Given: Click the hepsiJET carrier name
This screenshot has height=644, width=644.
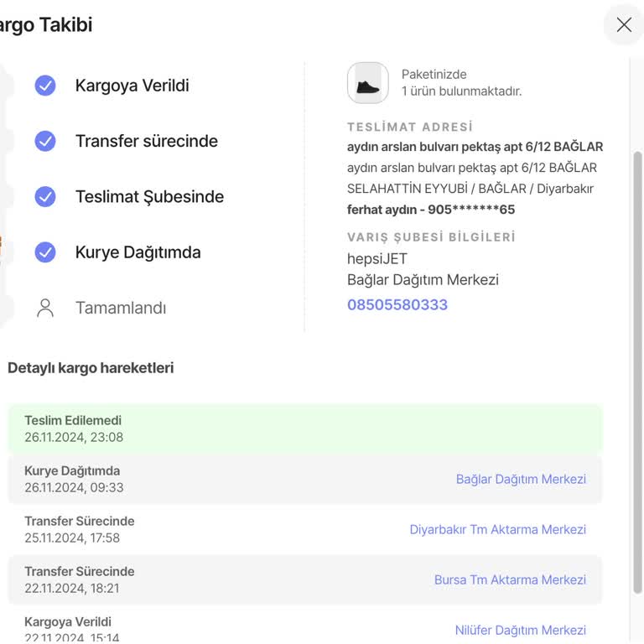Looking at the screenshot, I should tap(377, 259).
